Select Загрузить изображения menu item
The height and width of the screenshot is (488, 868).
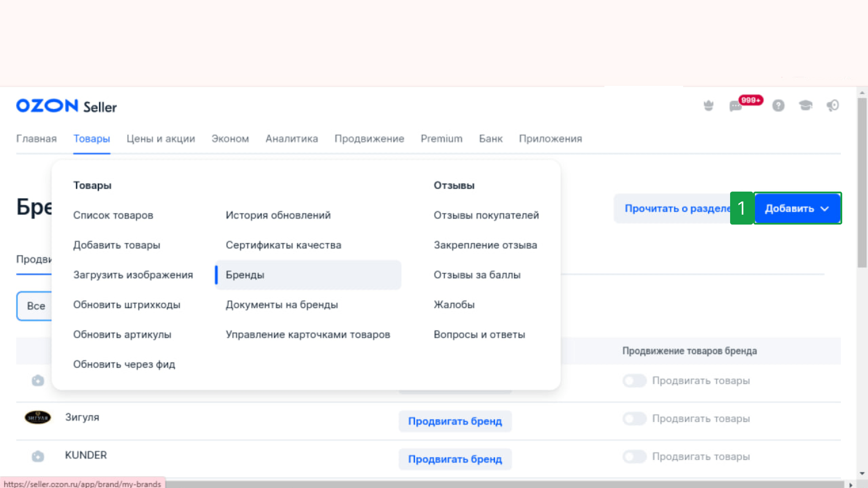click(133, 275)
